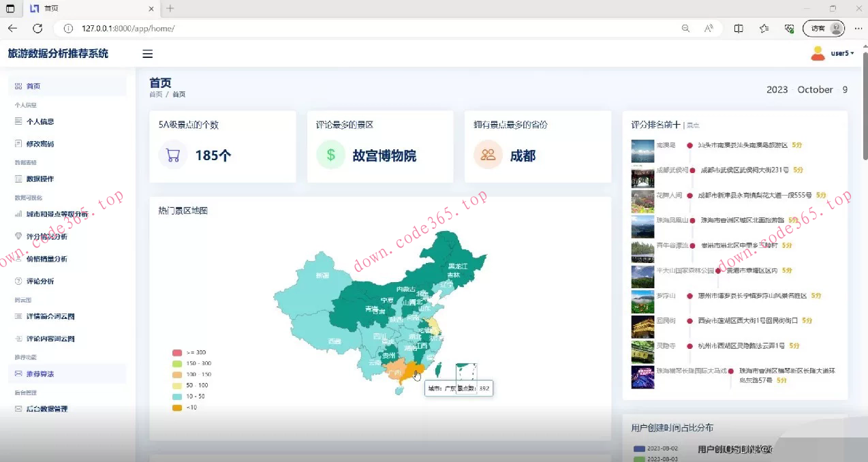Click the shopping cart icon on 5A景点 card

[x=173, y=155]
